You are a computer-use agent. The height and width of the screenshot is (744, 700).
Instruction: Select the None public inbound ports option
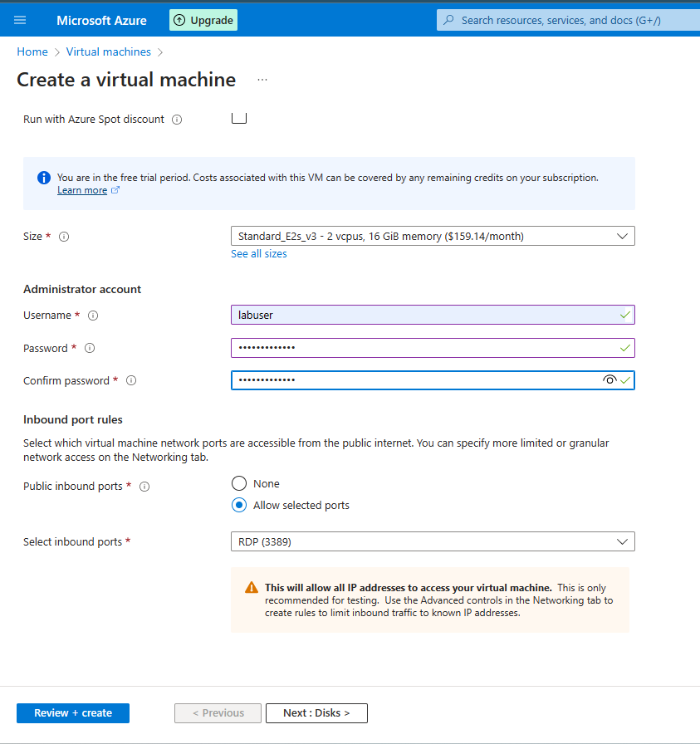pyautogui.click(x=238, y=482)
